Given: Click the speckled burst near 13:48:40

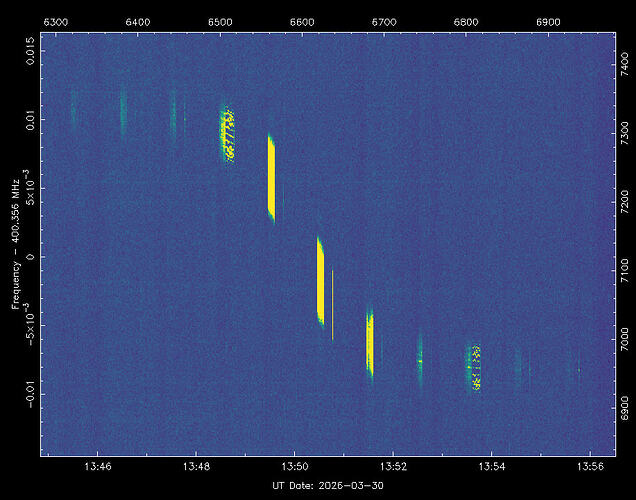Looking at the screenshot, I should point(228,134).
